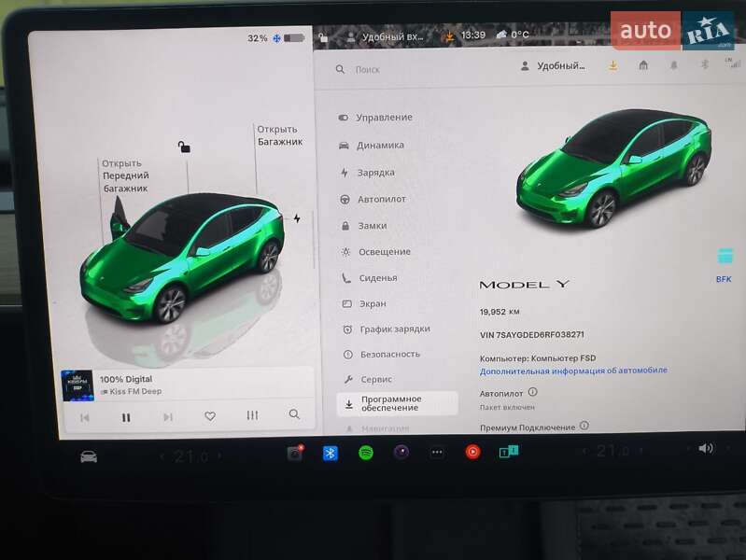Toggle the car lock icon above the vehicle
The width and height of the screenshot is (746, 560).
coord(184,147)
